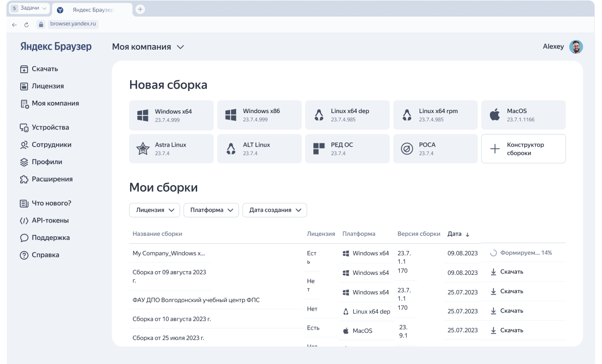Click the Формируем… 14% progress indicator

[x=521, y=253]
